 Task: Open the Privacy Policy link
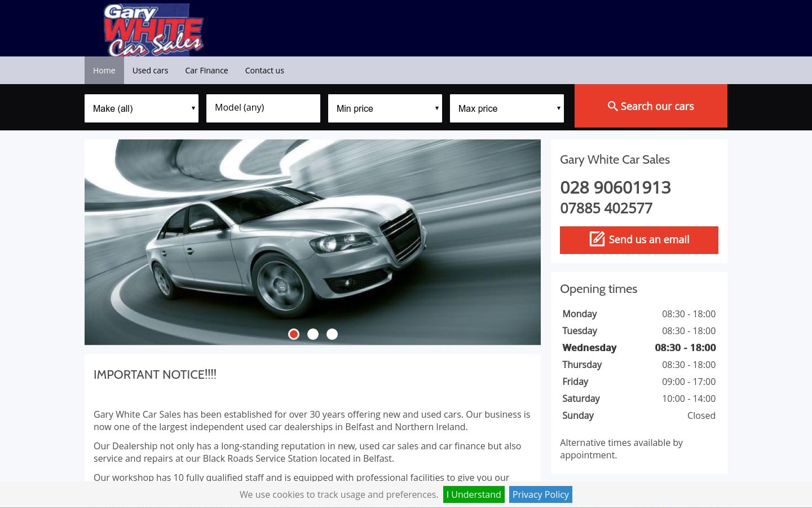click(541, 494)
